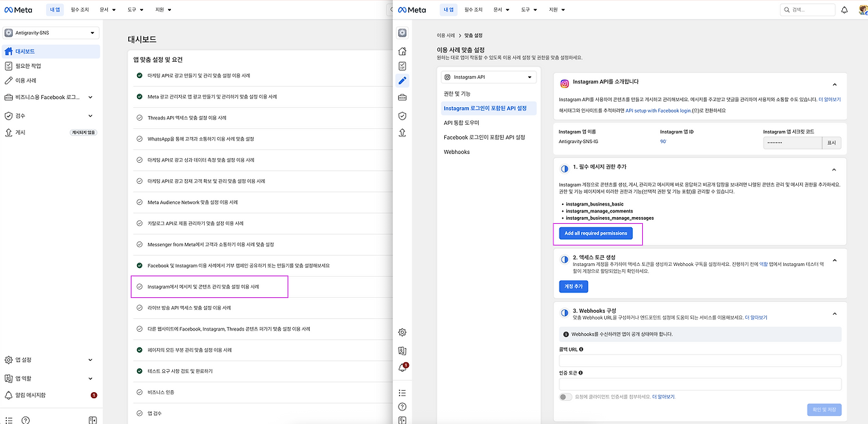The width and height of the screenshot is (868, 424).
Task: Open the help icon at left window bottom
Action: tap(26, 420)
